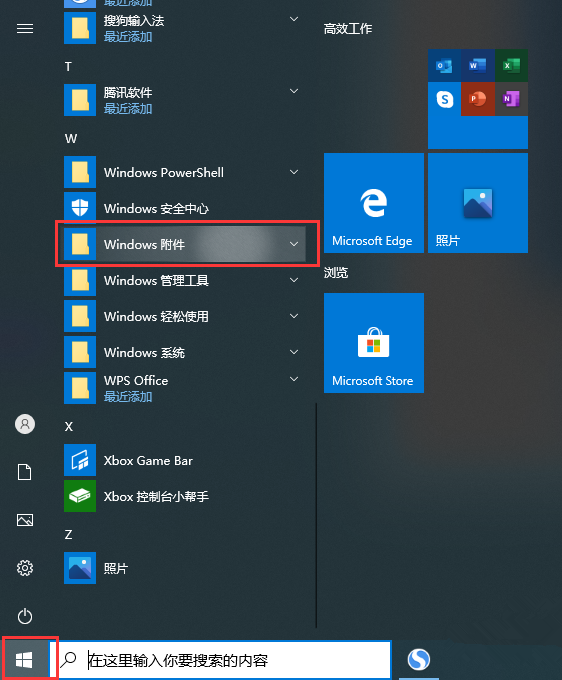The height and width of the screenshot is (680, 562).
Task: Expand the 搜狗输入法 folder chevron
Action: [x=294, y=19]
